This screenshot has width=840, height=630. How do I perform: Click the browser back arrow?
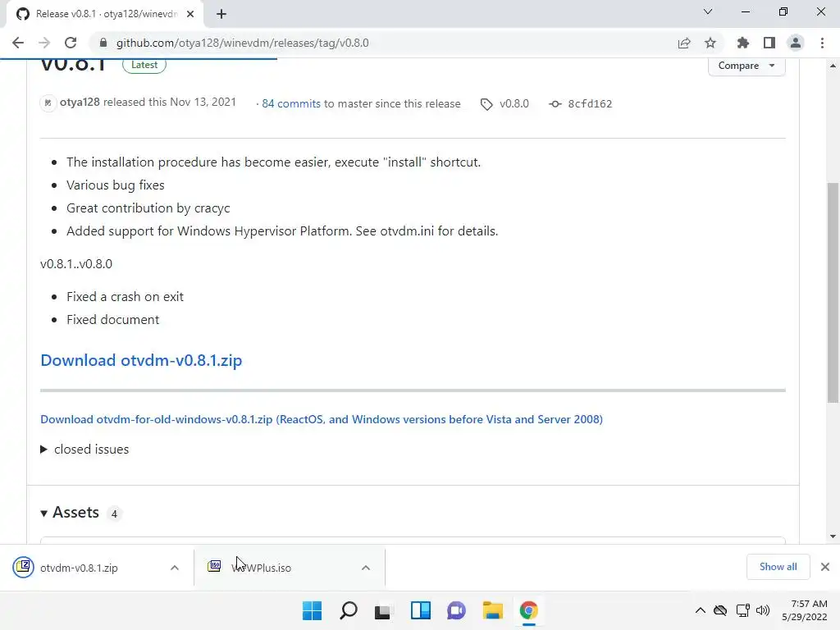[18, 43]
